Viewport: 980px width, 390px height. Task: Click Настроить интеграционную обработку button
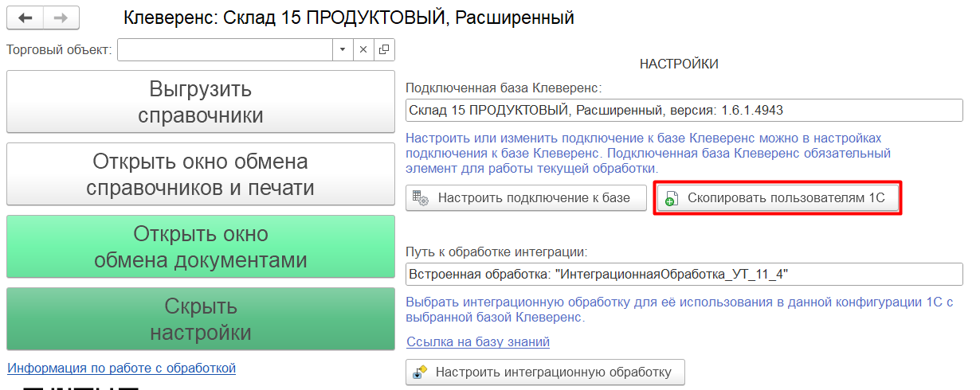(x=545, y=372)
